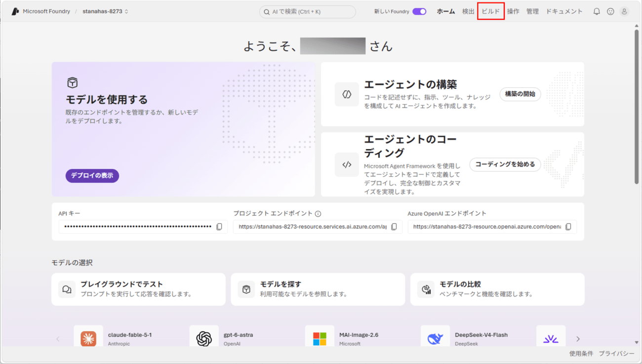This screenshot has height=364, width=642.
Task: Copy the API key using its copy icon
Action: pos(219,227)
